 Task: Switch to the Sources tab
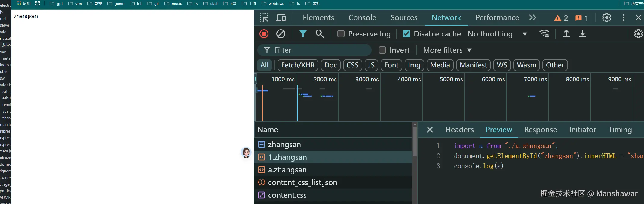tap(404, 18)
